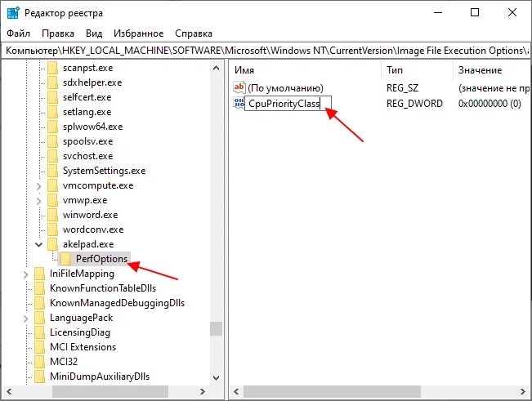
Task: Click the REG_SZ string icon of default value
Action: [x=239, y=87]
